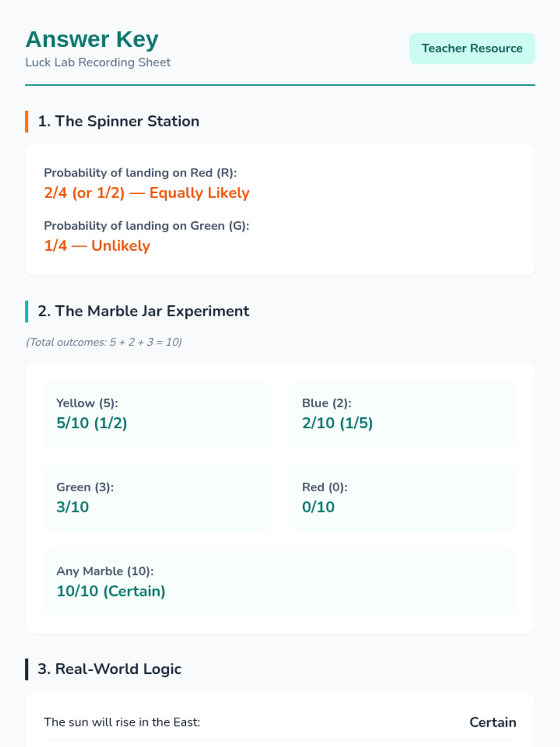This screenshot has height=747, width=560.
Task: Select the 1/4 Unlikely answer
Action: coord(97,246)
